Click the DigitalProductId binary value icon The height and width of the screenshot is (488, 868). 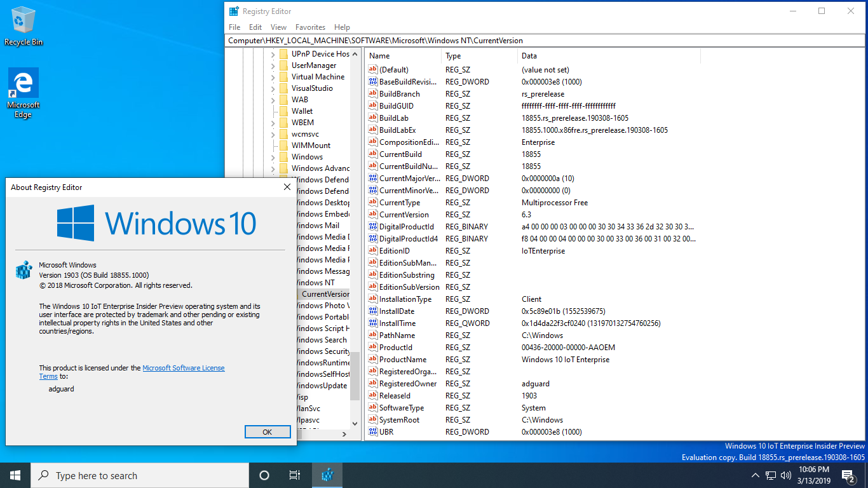[373, 227]
